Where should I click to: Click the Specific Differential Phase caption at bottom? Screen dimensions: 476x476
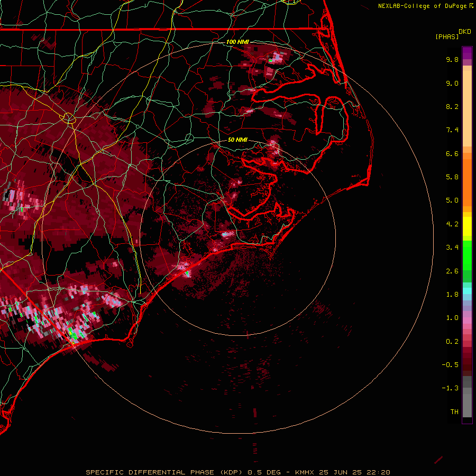point(237,472)
